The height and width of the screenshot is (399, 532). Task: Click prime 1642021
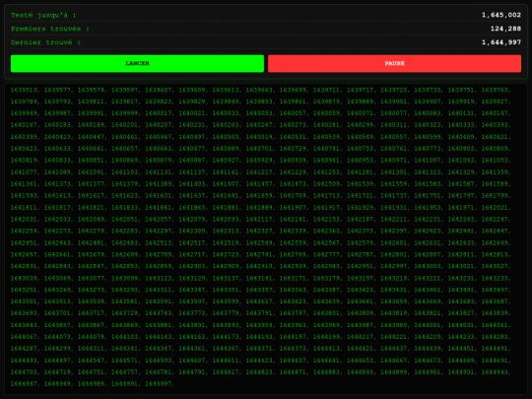[x=495, y=207]
